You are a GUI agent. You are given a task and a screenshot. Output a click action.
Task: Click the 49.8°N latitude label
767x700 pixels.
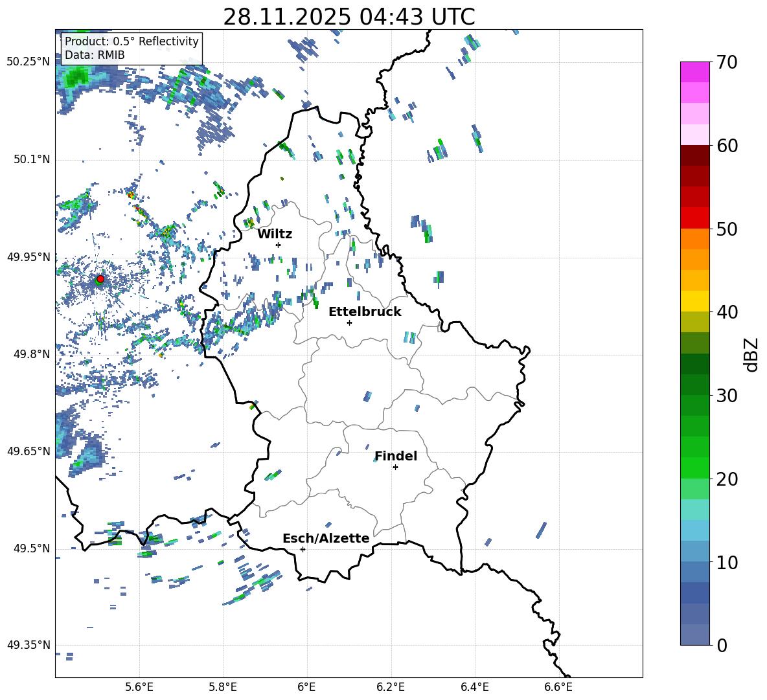point(32,354)
